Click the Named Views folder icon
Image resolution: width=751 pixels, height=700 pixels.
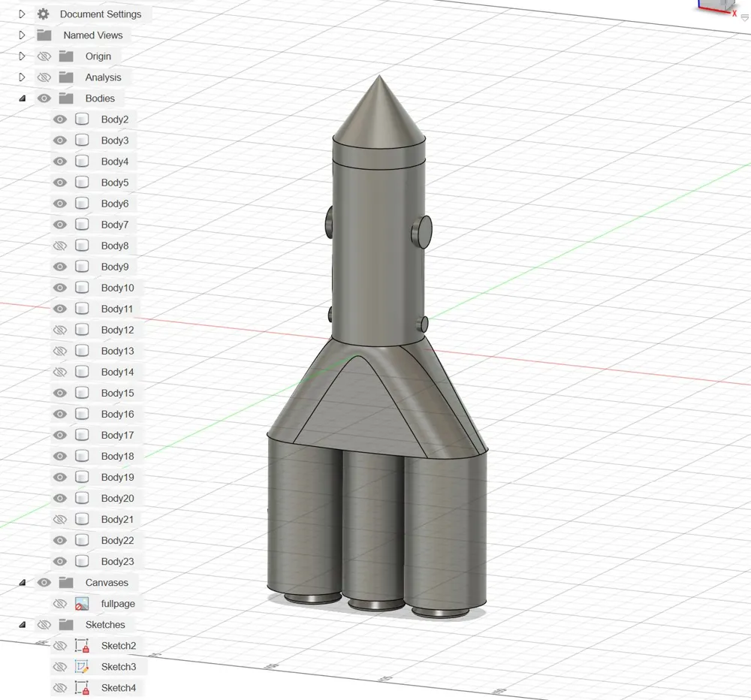pos(45,35)
